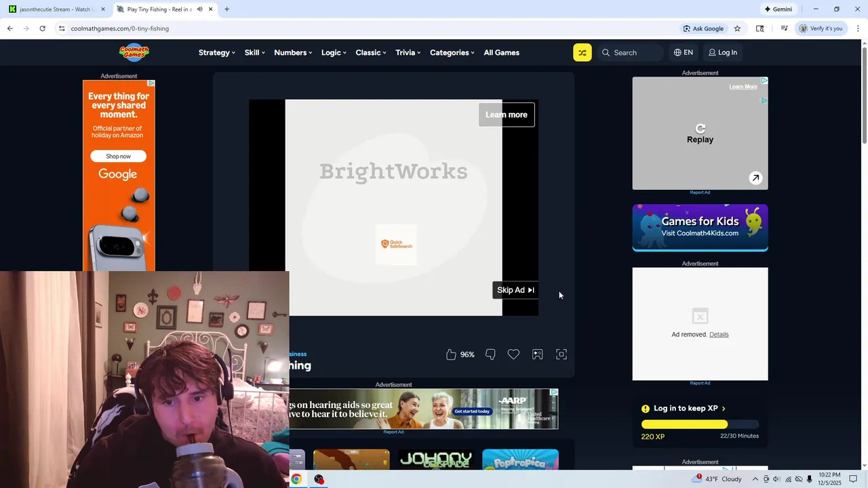This screenshot has width=868, height=488.
Task: Click Shop now in Google ad
Action: pos(118,156)
